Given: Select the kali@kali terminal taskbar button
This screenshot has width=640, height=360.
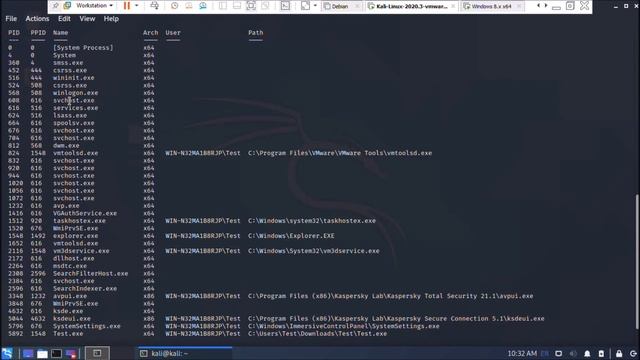Looking at the screenshot, I should point(184,353).
